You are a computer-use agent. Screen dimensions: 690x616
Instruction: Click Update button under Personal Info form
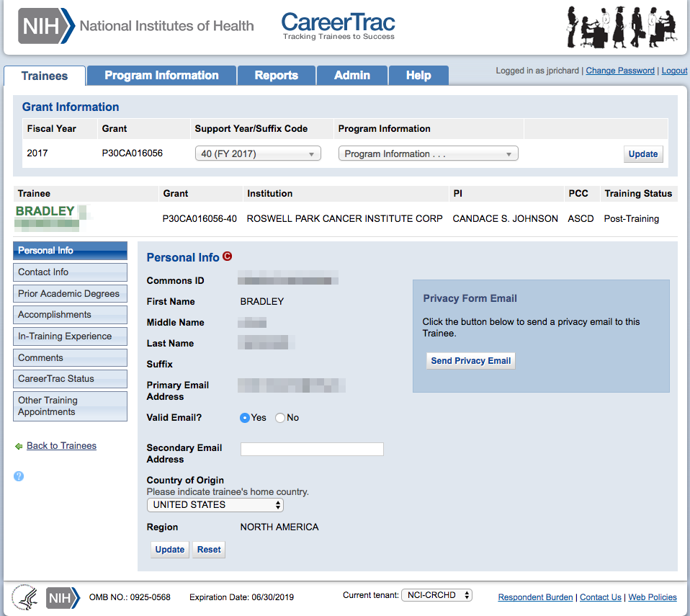pos(170,550)
